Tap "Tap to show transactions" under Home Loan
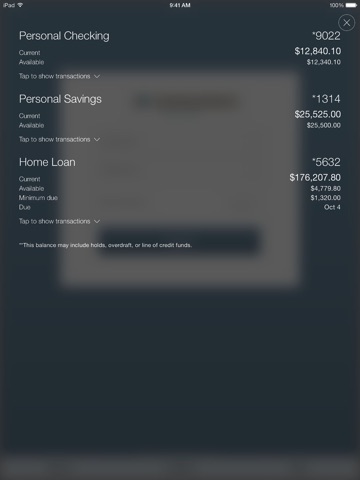Viewport: 360px width, 480px height. coord(54,221)
